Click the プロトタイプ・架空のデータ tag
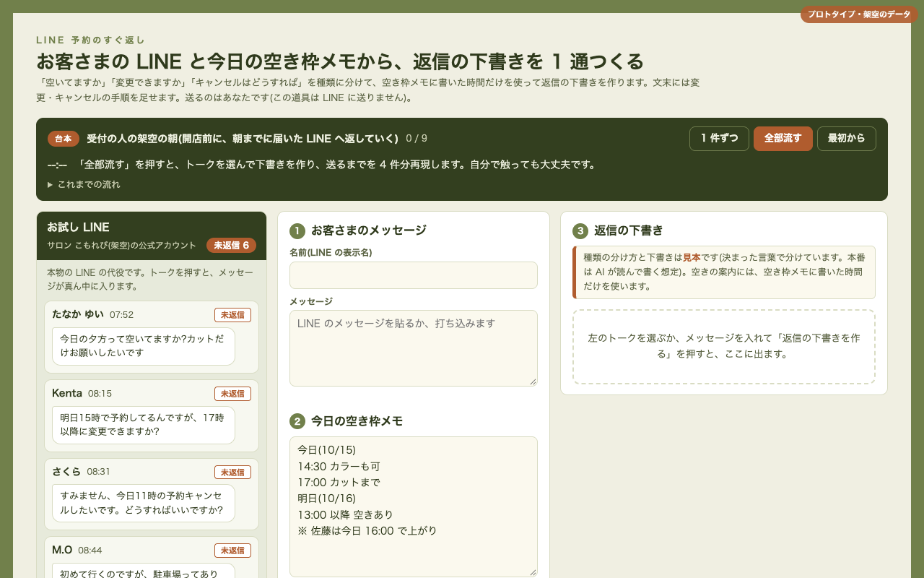Viewport: 924px width, 578px height. 859,14
